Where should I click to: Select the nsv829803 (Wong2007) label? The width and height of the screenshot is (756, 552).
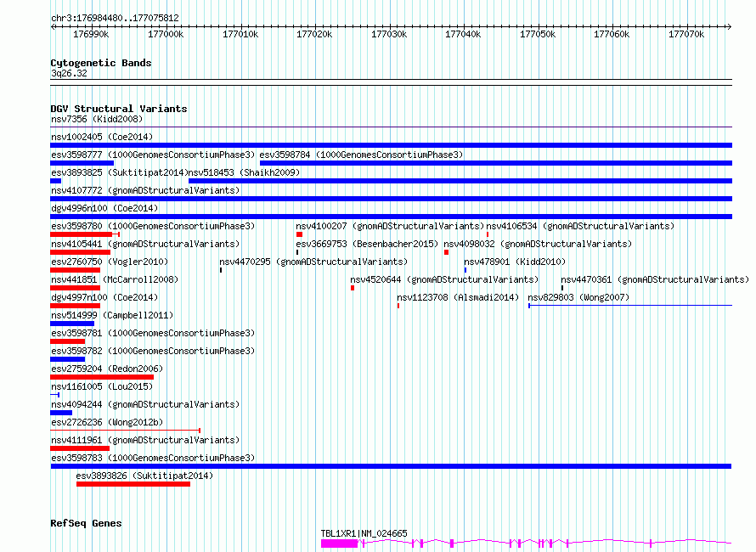point(578,297)
